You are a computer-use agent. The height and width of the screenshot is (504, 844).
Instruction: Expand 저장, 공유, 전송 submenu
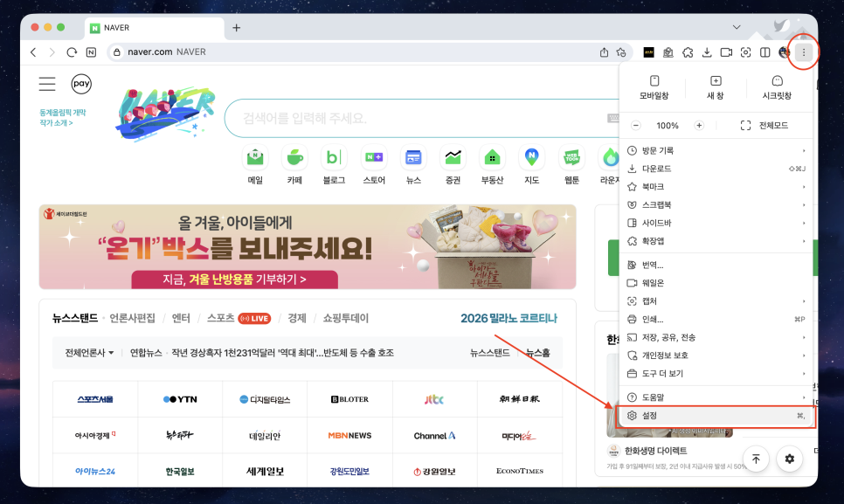[716, 337]
